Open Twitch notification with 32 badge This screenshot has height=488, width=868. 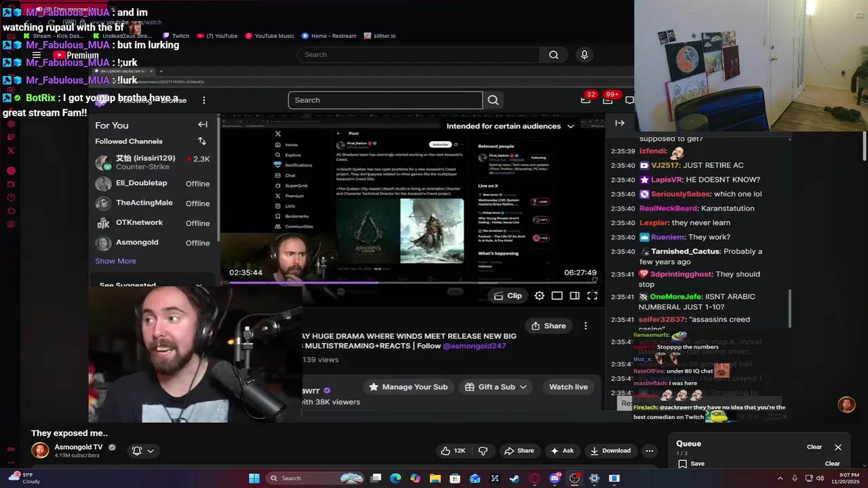tap(587, 99)
